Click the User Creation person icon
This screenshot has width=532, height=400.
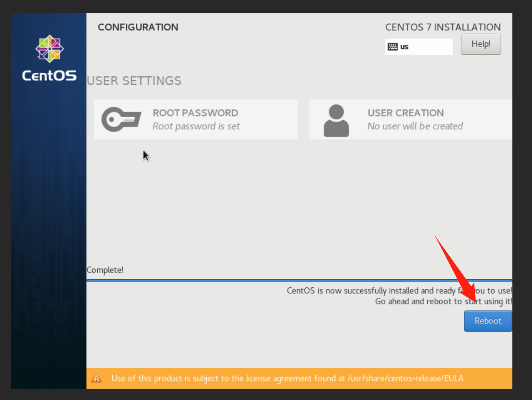[x=336, y=121]
